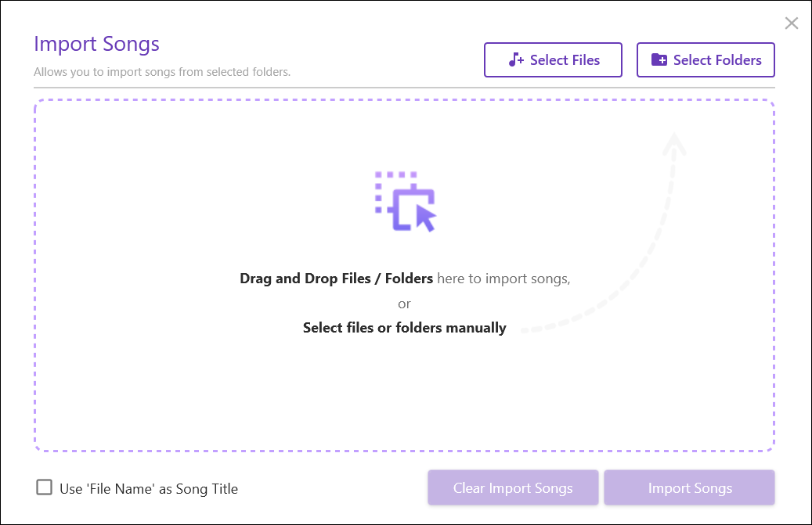The image size is (812, 525).
Task: Click the folder-plus icon on Select Folders
Action: point(659,60)
